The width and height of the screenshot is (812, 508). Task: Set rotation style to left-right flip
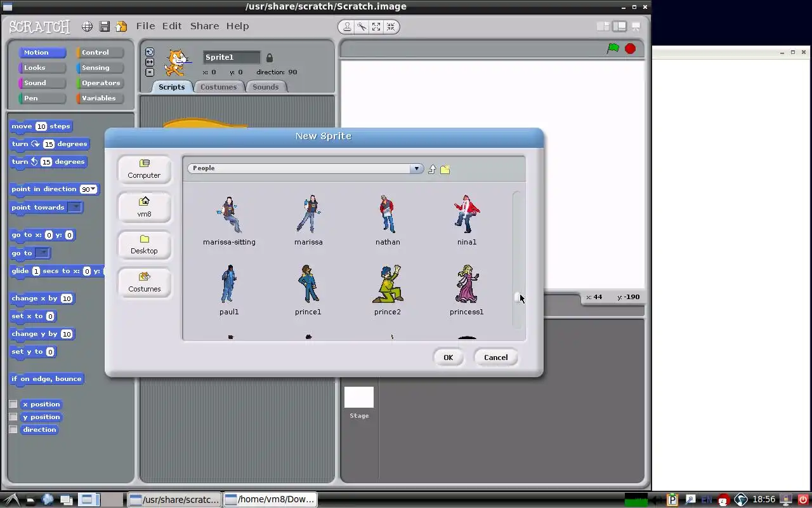pyautogui.click(x=150, y=62)
